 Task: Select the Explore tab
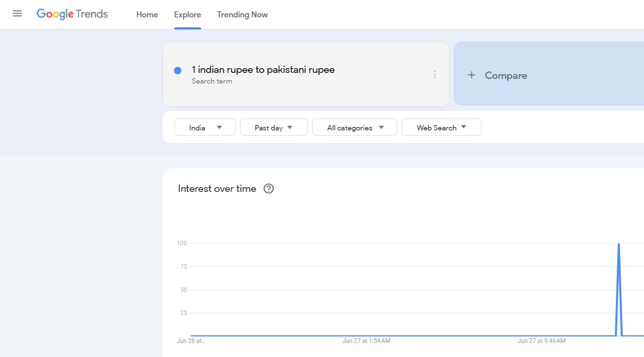188,15
